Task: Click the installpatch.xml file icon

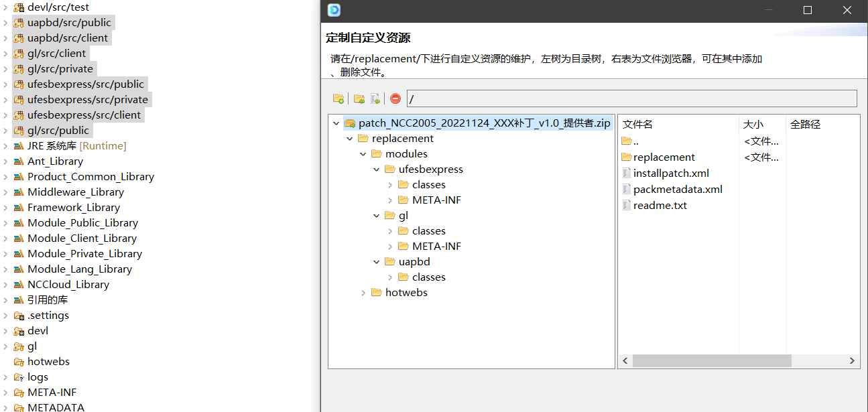Action: (x=627, y=174)
